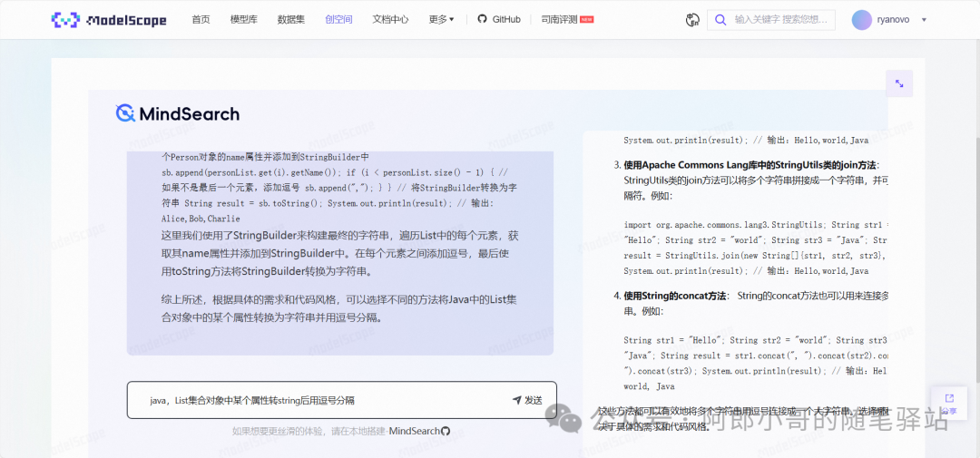Click the text 'StringUtils类的join方法可以将多个字符串拼接成一个字符串'
The height and width of the screenshot is (458, 980).
(743, 180)
